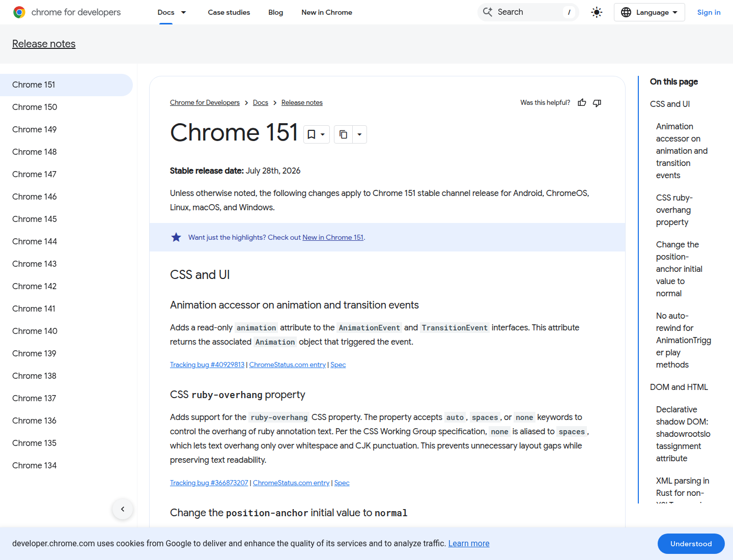Open the New in Chrome 151 highlights link
Image resolution: width=733 pixels, height=560 pixels.
click(x=333, y=237)
